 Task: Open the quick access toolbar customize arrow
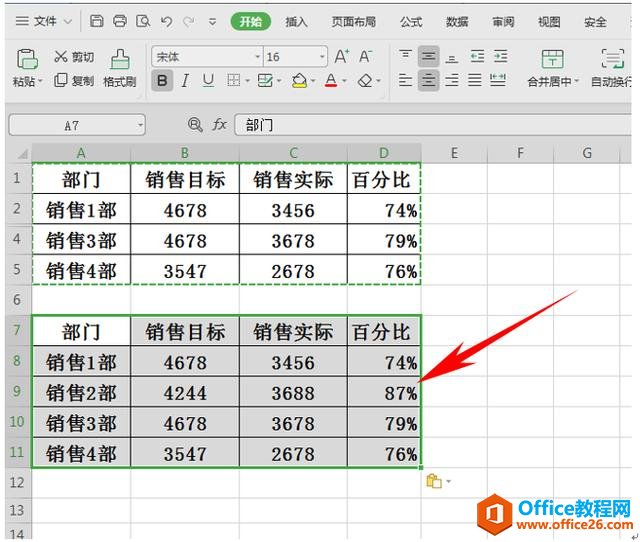[212, 22]
